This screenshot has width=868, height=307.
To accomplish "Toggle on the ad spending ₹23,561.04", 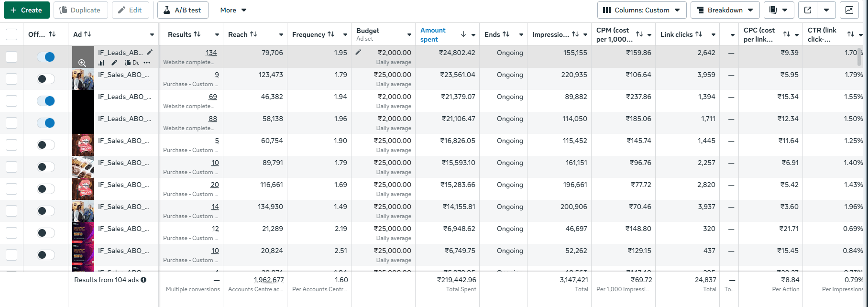I will click(46, 79).
